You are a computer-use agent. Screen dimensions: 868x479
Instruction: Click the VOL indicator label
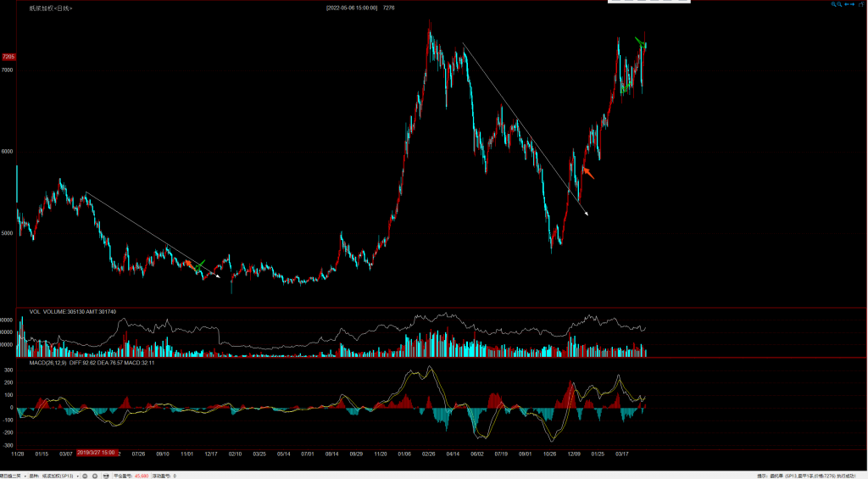point(35,311)
